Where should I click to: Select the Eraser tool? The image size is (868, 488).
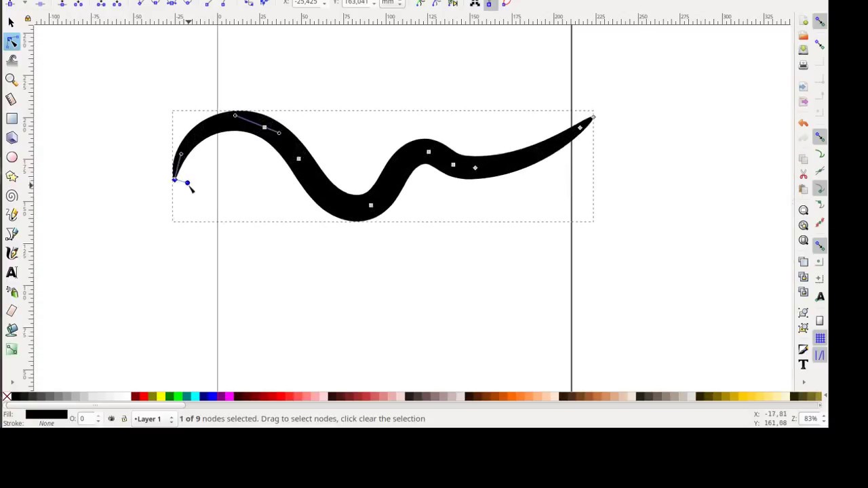click(12, 310)
